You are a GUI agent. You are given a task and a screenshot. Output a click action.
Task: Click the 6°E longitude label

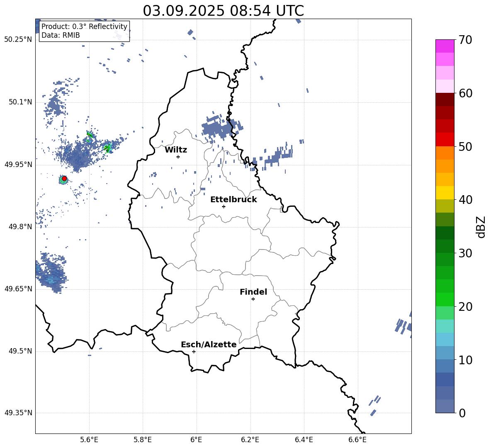coord(196,440)
